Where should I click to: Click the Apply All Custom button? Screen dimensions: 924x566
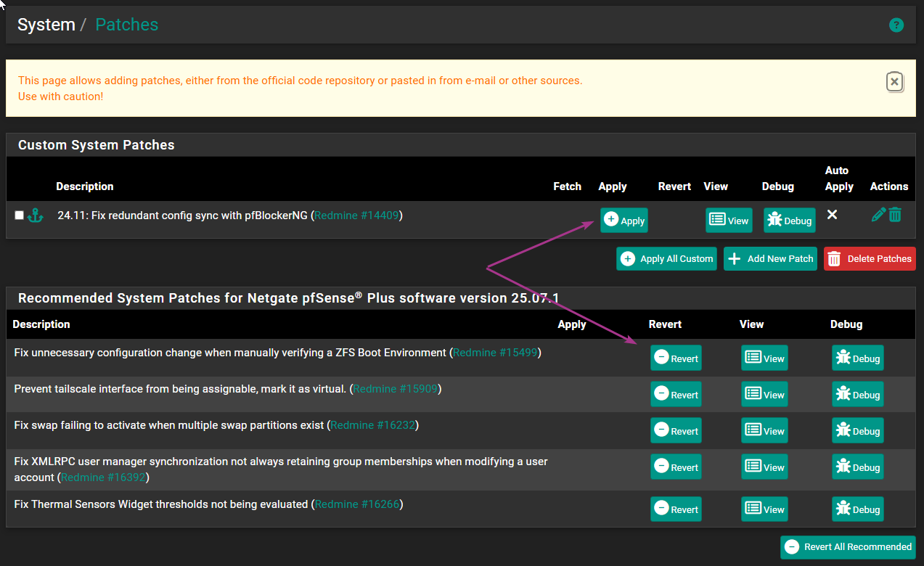tap(667, 258)
